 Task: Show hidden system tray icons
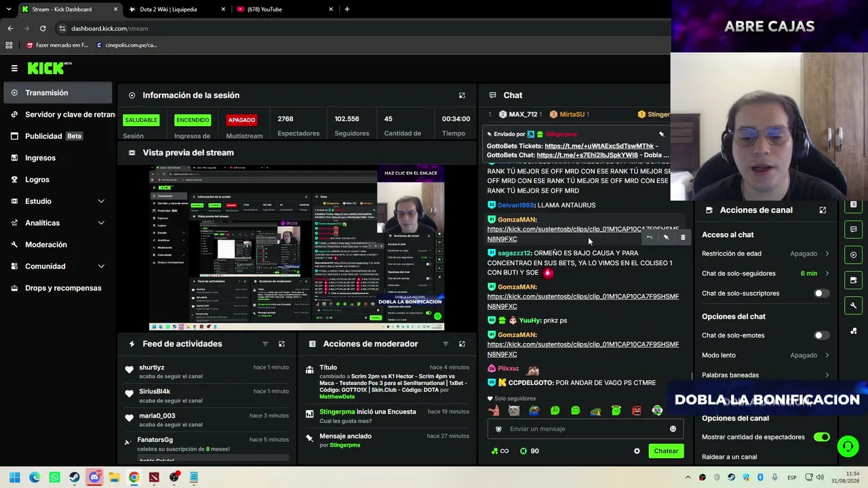tap(688, 477)
